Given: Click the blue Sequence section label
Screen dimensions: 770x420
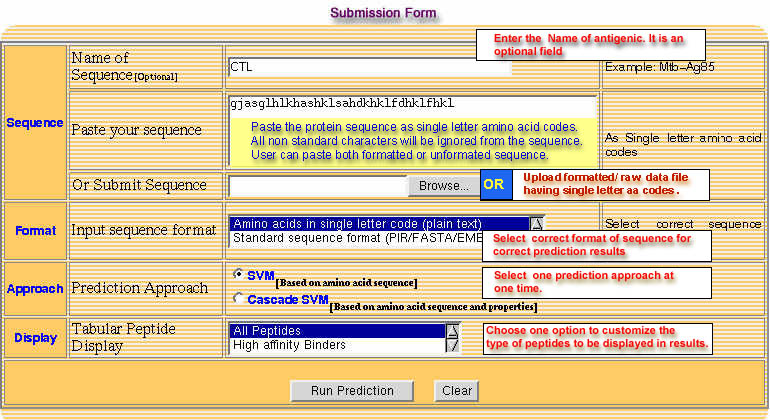Looking at the screenshot, I should coord(35,123).
